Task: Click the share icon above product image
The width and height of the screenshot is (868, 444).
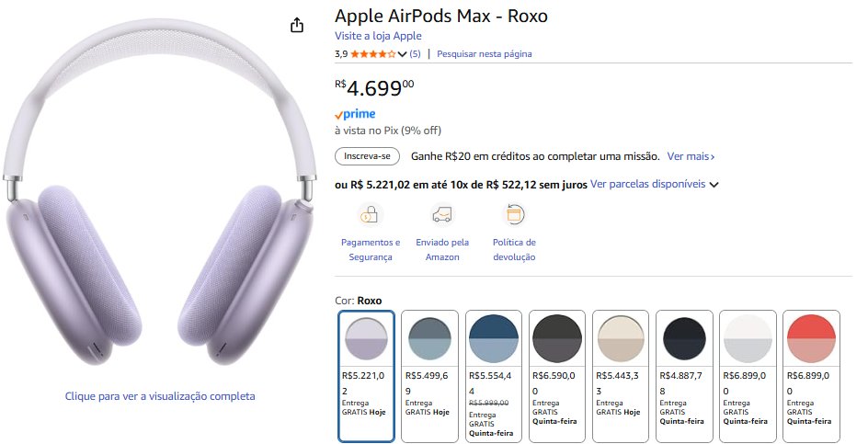Action: pos(297,26)
